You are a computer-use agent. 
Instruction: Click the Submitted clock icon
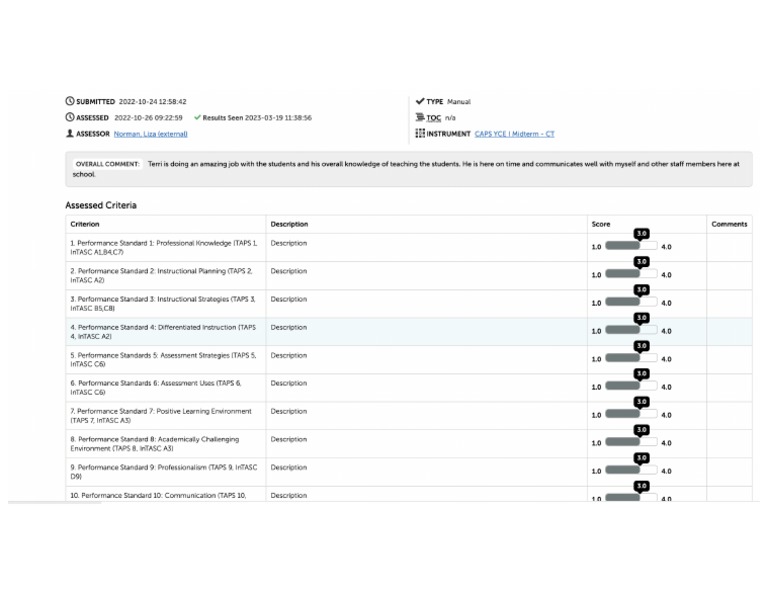click(70, 102)
